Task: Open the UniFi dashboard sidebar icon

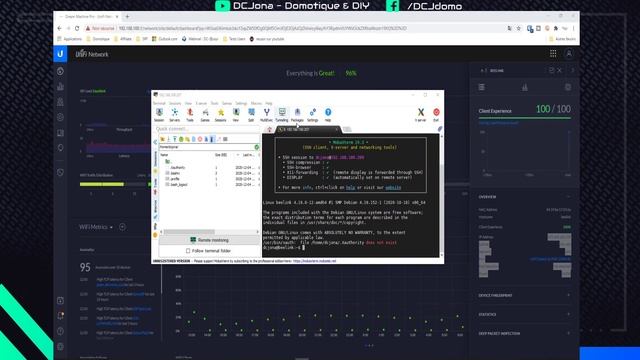Action: point(60,71)
